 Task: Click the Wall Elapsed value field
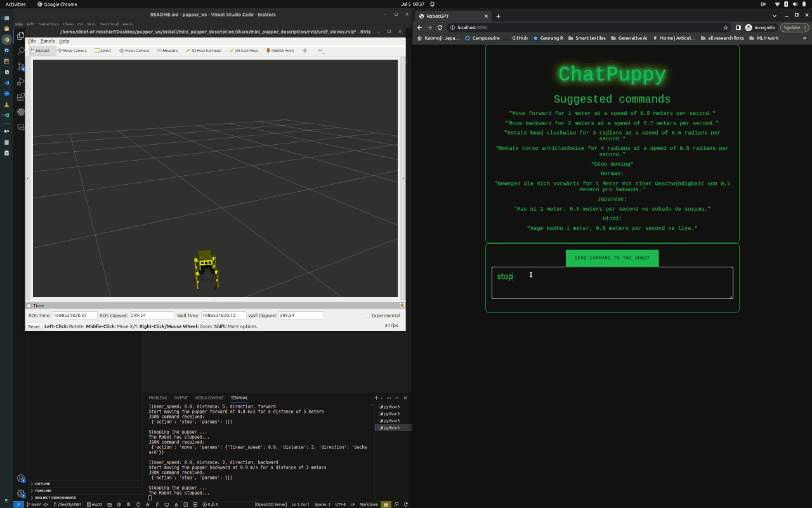301,315
